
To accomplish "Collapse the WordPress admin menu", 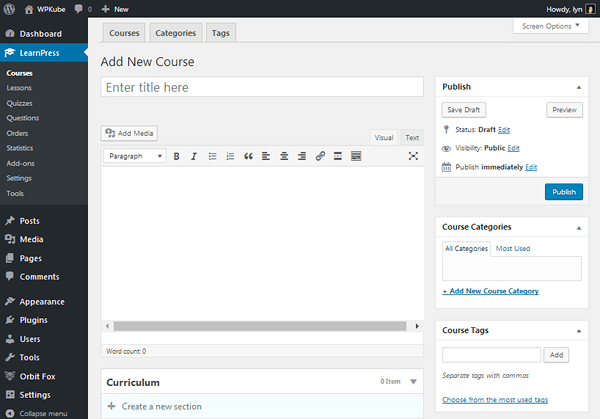I will (36, 413).
